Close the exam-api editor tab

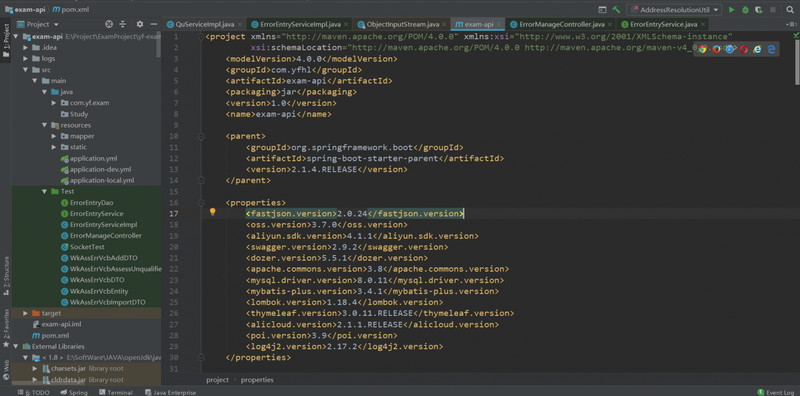pos(499,24)
